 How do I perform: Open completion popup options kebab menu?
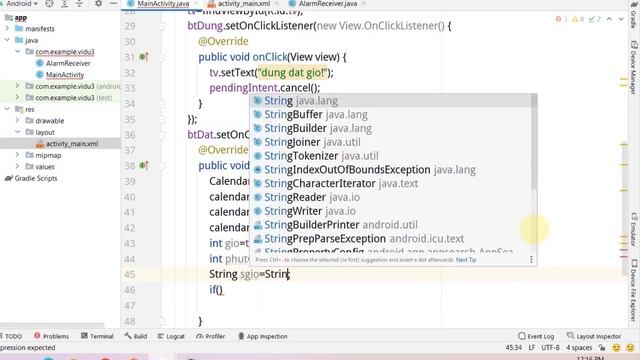(x=531, y=260)
